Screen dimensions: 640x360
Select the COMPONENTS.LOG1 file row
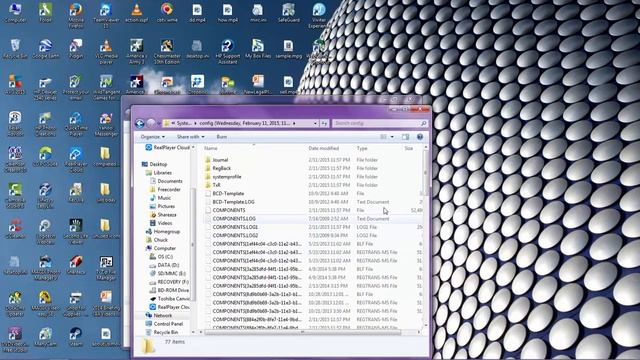click(312, 227)
